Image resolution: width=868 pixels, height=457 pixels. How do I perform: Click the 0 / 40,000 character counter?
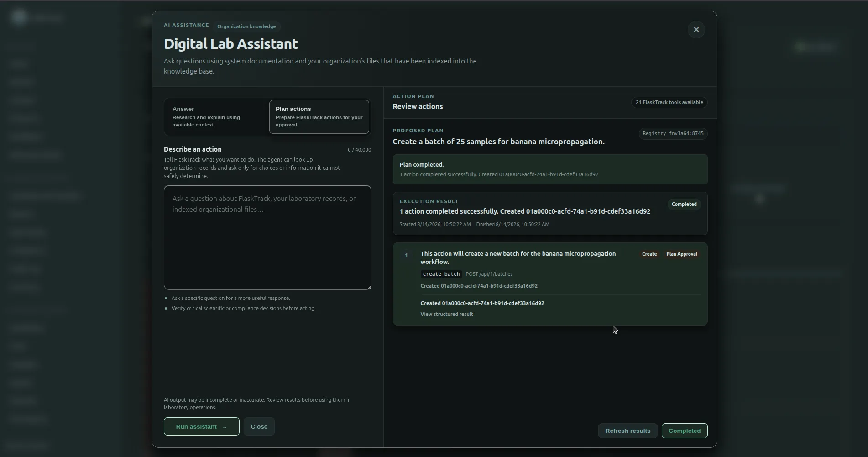[x=359, y=150]
